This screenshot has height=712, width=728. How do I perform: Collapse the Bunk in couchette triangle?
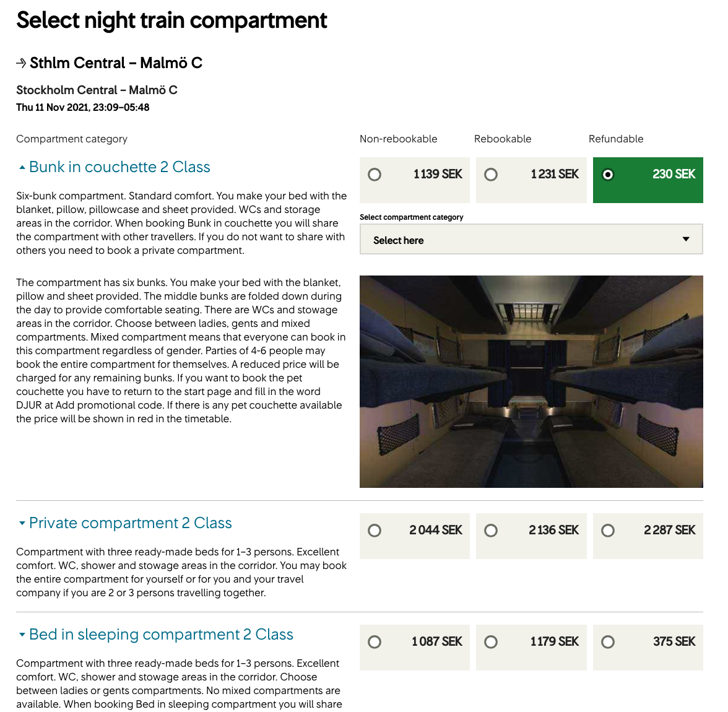point(22,168)
